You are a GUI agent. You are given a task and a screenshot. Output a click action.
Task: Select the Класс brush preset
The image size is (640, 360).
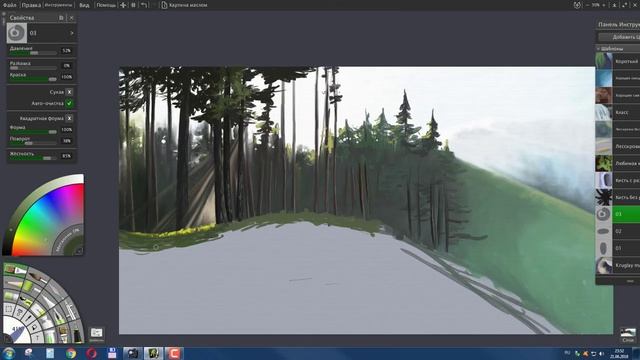click(618, 112)
